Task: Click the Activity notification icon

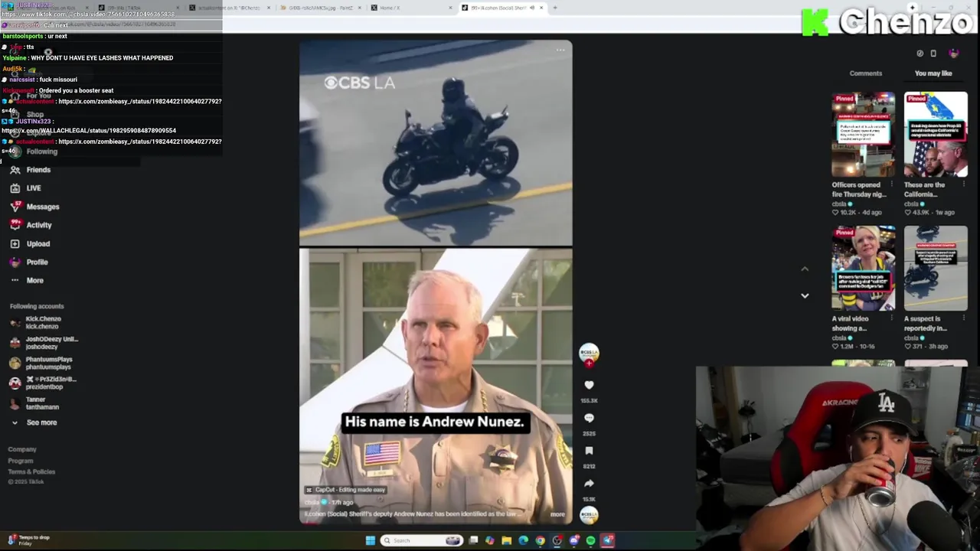Action: pyautogui.click(x=15, y=225)
